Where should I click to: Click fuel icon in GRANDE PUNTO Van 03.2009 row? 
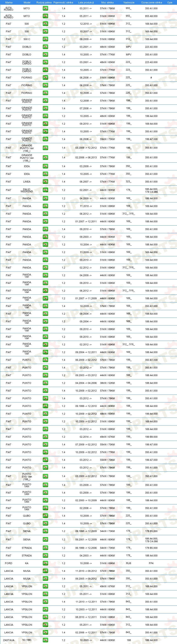(x=45, y=148)
